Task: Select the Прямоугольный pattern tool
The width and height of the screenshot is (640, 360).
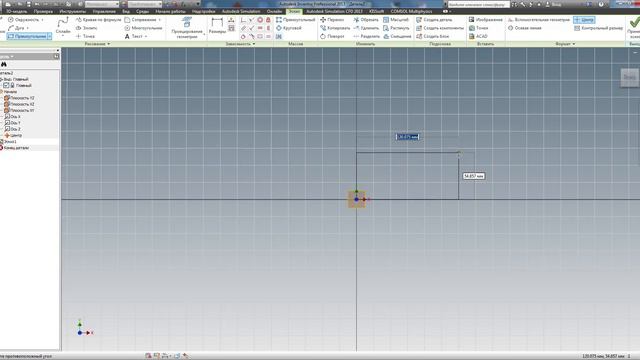Action: point(296,20)
